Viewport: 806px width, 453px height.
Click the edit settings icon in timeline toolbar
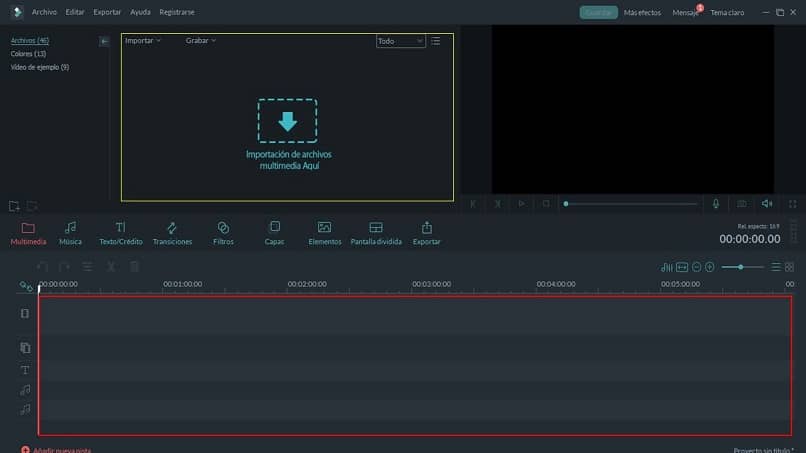[x=87, y=266]
